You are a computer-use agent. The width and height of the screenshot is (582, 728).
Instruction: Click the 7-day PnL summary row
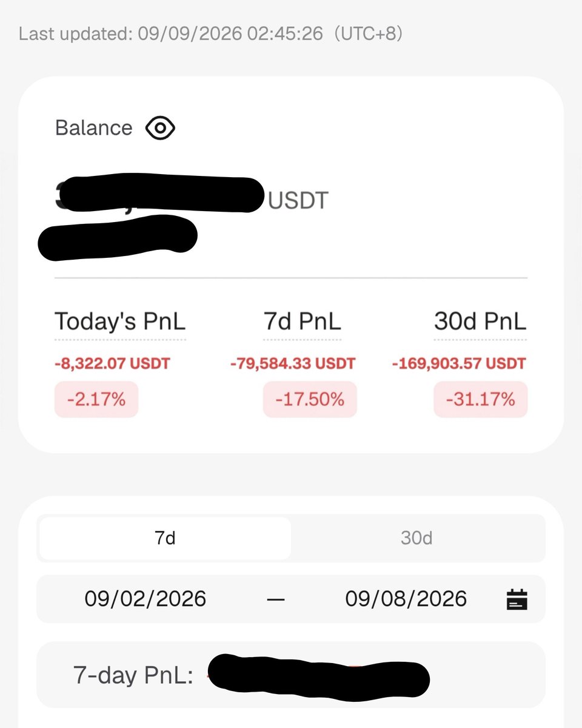click(291, 675)
